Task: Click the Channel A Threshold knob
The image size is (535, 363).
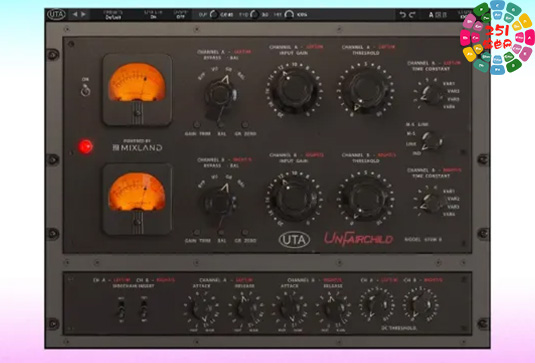Action: click(x=366, y=89)
